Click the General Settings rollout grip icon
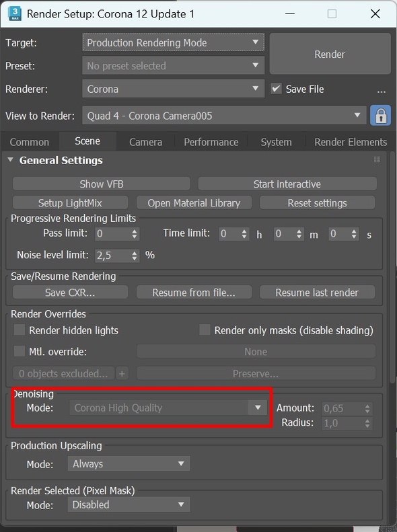Image resolution: width=397 pixels, height=532 pixels. click(x=377, y=159)
